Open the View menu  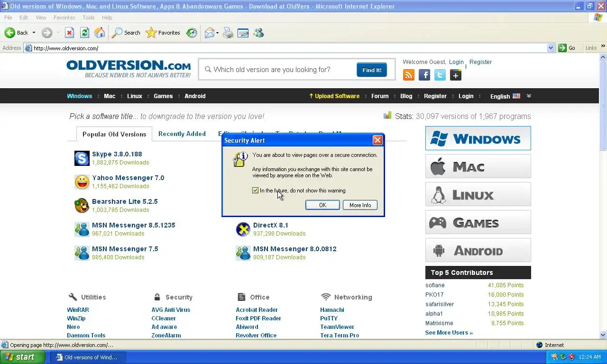[x=41, y=18]
